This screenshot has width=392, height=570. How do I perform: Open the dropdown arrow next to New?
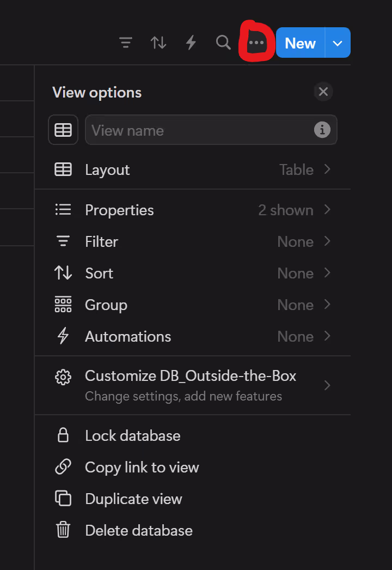[338, 43]
